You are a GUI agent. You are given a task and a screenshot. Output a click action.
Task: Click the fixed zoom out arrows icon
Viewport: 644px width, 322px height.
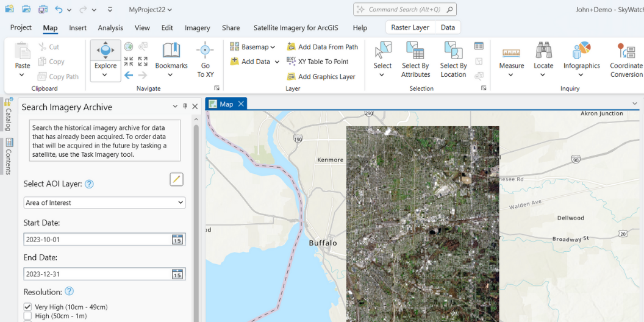coord(143,61)
